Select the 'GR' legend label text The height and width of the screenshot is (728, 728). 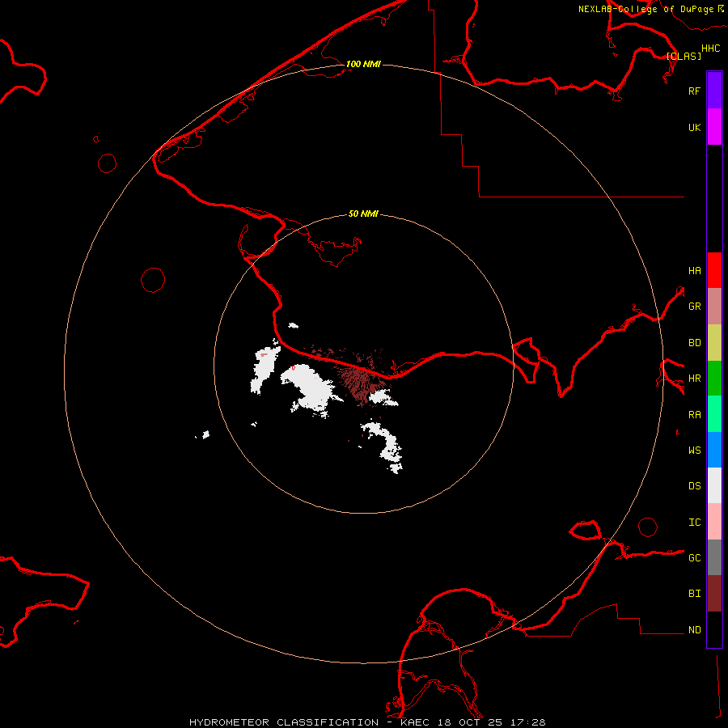694,307
